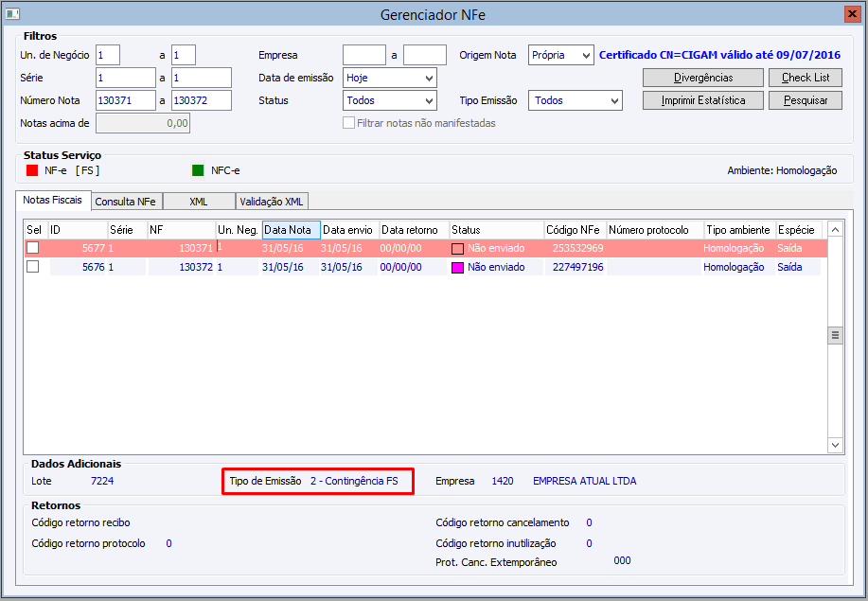868x601 pixels.
Task: Click the Número Nota end field 130372
Action: 201,100
